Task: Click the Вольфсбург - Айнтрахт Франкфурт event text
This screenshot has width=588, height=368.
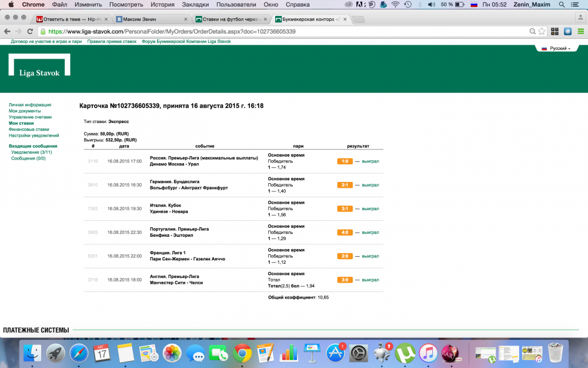Action: point(189,188)
